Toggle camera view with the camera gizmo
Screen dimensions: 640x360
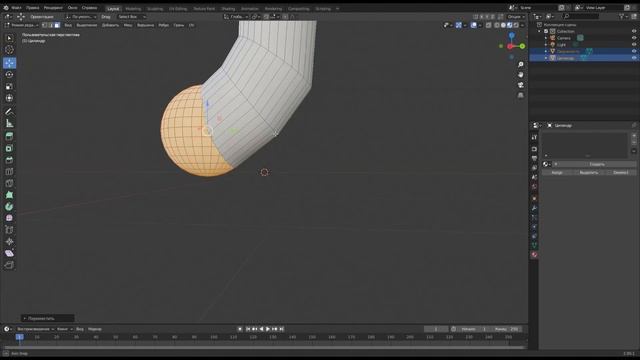pos(520,85)
